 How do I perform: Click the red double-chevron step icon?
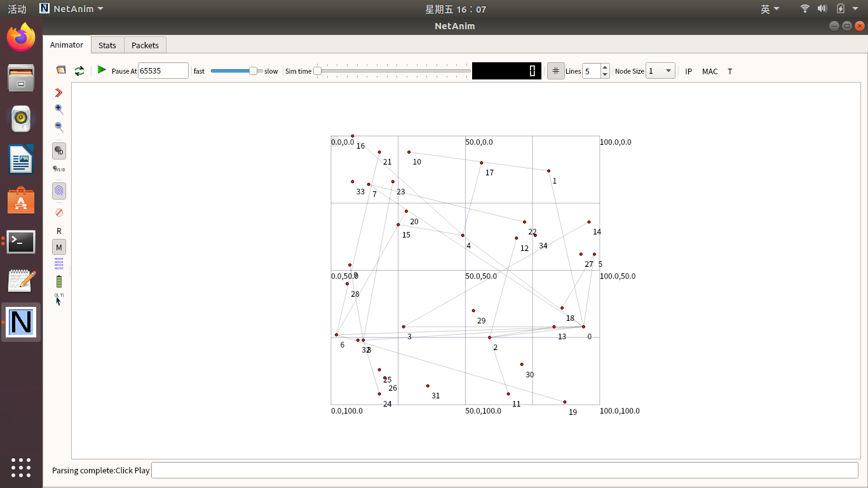(59, 93)
